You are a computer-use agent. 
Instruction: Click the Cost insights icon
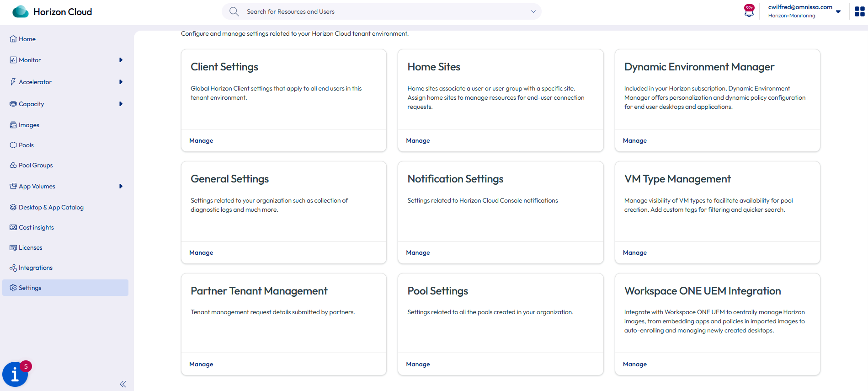pos(13,227)
